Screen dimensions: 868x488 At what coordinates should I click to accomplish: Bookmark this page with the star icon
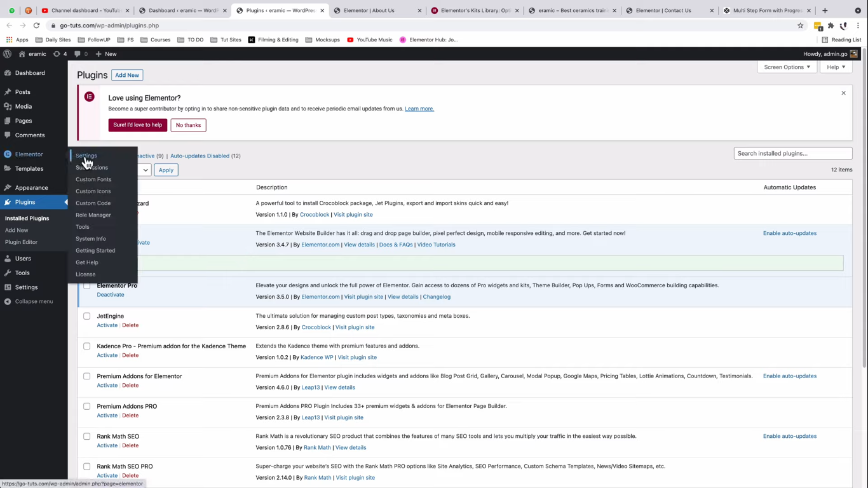coord(800,25)
